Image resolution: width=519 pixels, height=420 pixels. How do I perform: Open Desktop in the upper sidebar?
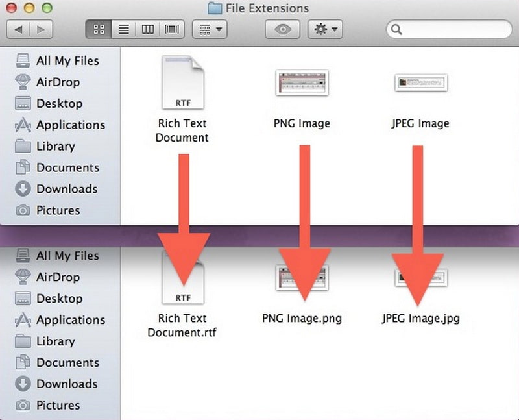click(49, 103)
